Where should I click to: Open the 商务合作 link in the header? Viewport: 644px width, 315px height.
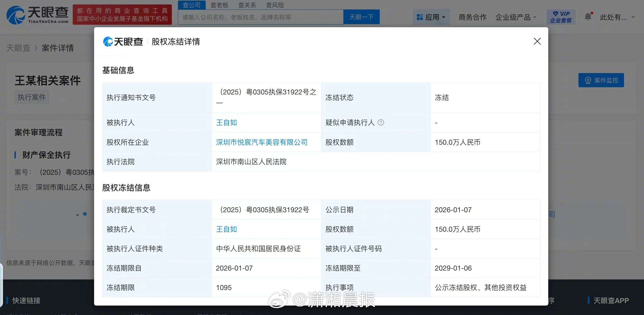click(472, 17)
